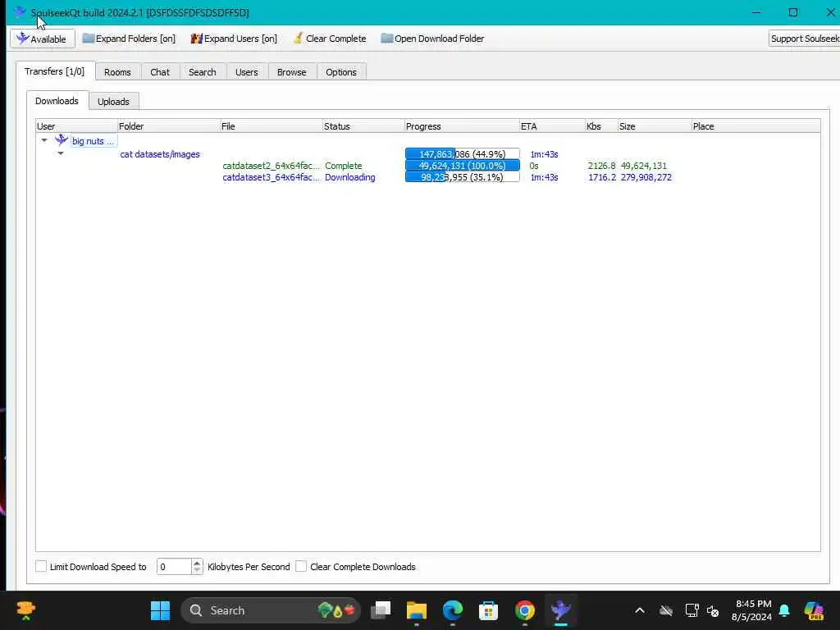840x630 pixels.
Task: Increase the speed limit with up arrow
Action: (x=197, y=563)
